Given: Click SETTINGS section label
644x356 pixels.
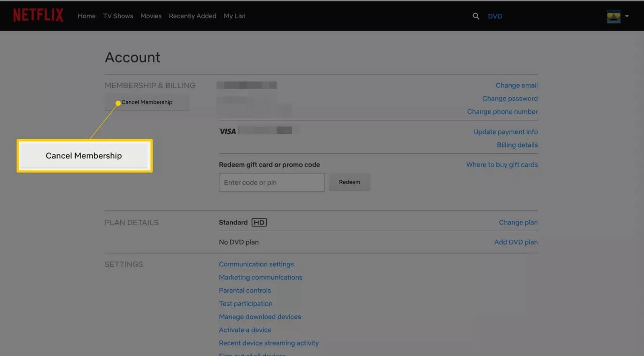Looking at the screenshot, I should pos(124,264).
